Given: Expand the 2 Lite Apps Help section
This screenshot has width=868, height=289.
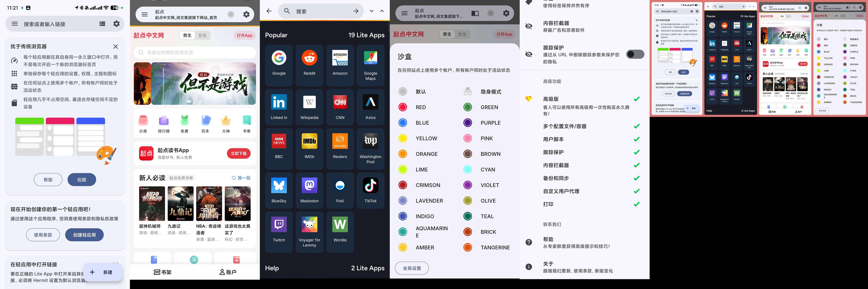Looking at the screenshot, I should point(367,268).
